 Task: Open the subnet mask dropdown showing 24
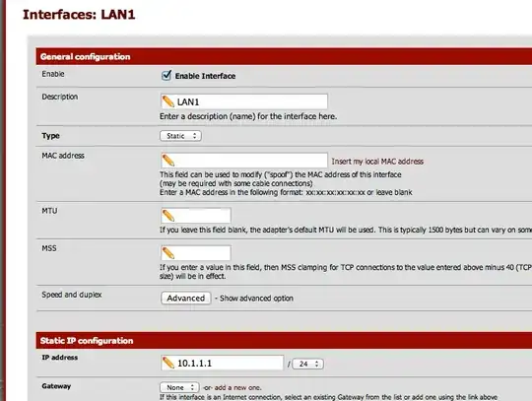307,364
